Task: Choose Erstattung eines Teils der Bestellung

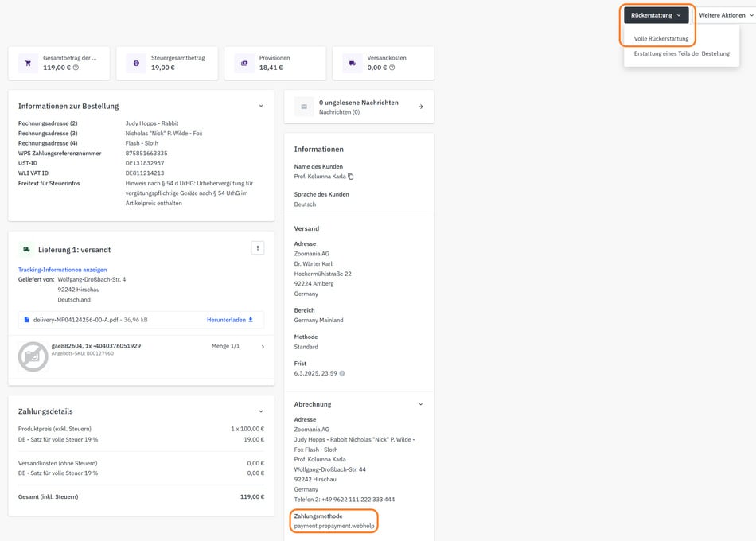Action: pos(681,53)
